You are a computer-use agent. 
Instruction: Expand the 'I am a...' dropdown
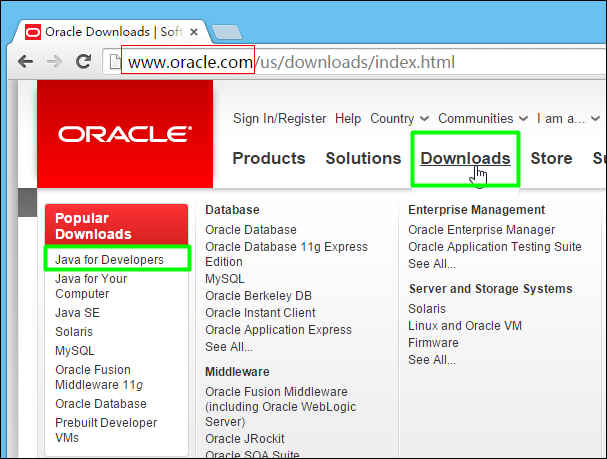568,118
